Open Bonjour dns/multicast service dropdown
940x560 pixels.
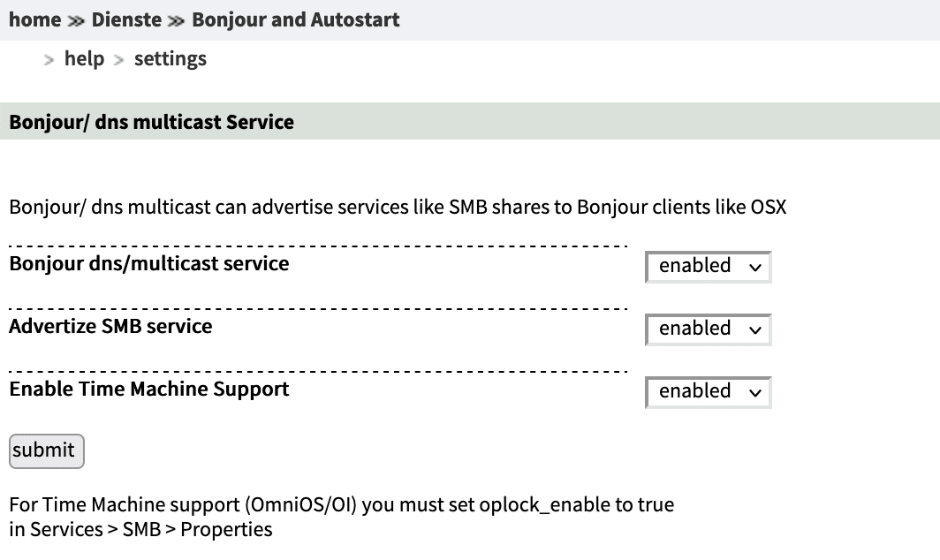coord(708,266)
